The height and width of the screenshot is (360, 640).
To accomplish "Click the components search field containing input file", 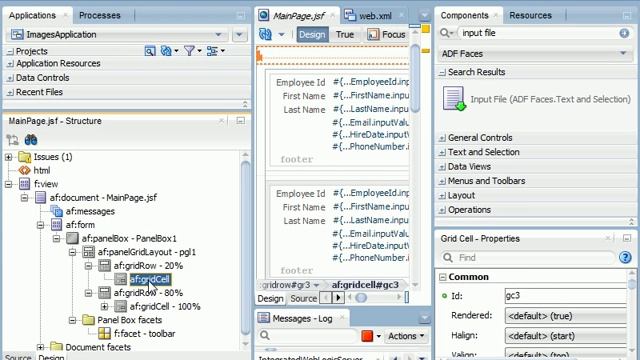I will coord(538,33).
